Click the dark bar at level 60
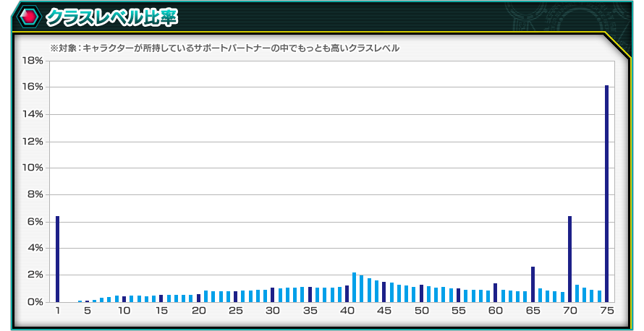Image resolution: width=644 pixels, height=331 pixels. [496, 293]
